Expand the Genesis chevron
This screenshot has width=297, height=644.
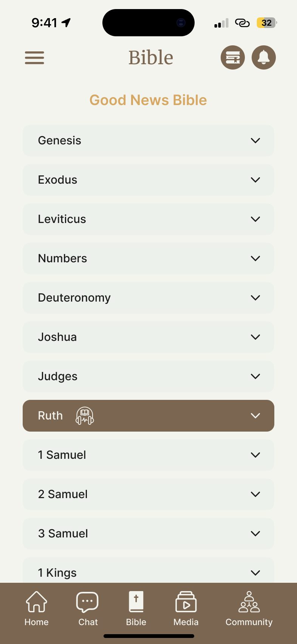pos(255,141)
